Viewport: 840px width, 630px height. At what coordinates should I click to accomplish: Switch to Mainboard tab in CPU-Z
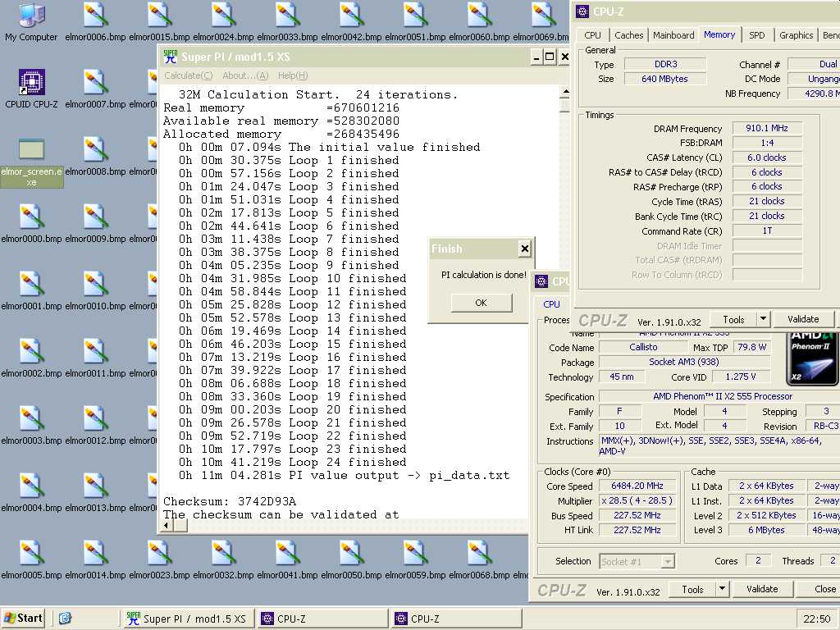(x=673, y=35)
